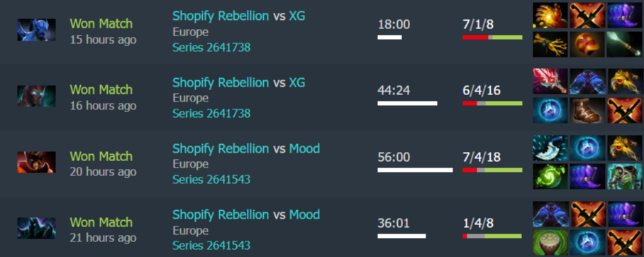Screen dimensions: 644x257
Task: Click the lotus pod item icon
Action: (x=550, y=243)
